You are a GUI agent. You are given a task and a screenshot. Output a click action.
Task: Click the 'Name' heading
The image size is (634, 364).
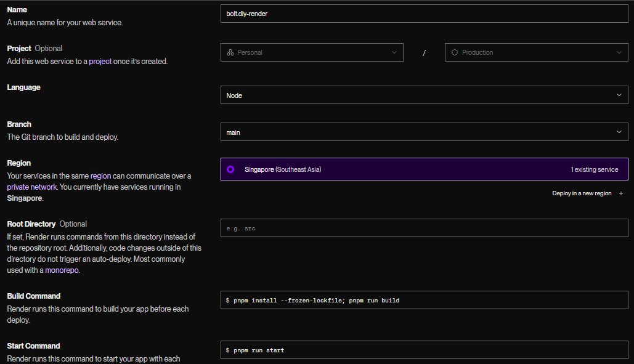coord(17,10)
